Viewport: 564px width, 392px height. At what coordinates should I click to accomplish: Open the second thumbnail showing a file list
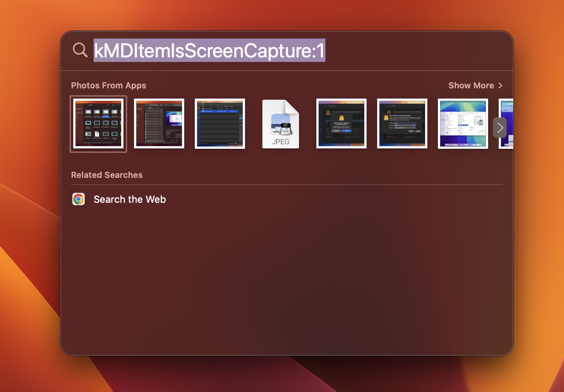pos(159,124)
